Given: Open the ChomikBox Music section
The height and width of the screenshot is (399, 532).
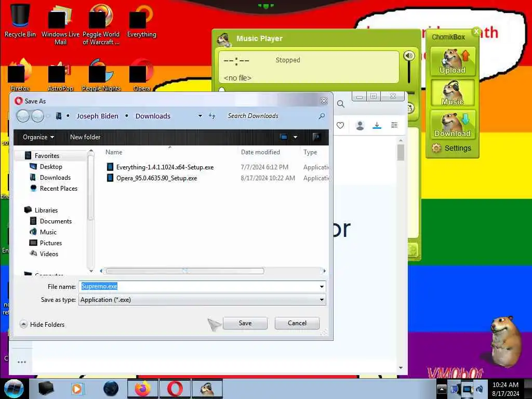Looking at the screenshot, I should tap(453, 93).
